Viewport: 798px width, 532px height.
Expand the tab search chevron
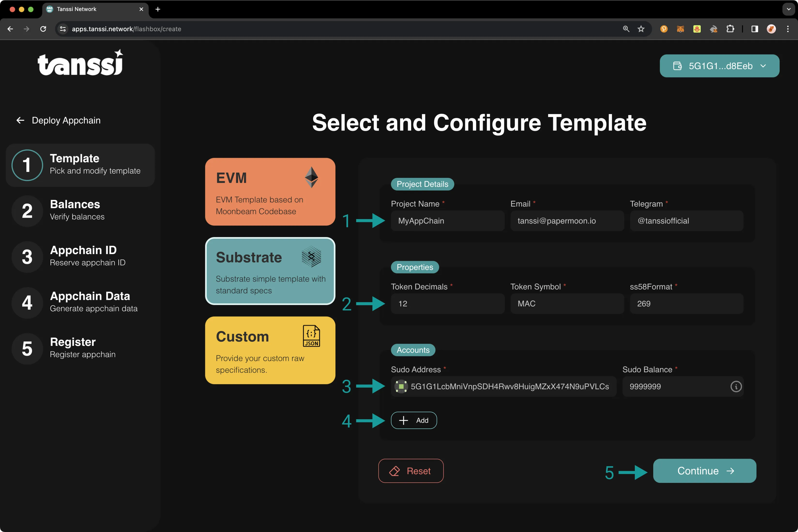pos(789,9)
